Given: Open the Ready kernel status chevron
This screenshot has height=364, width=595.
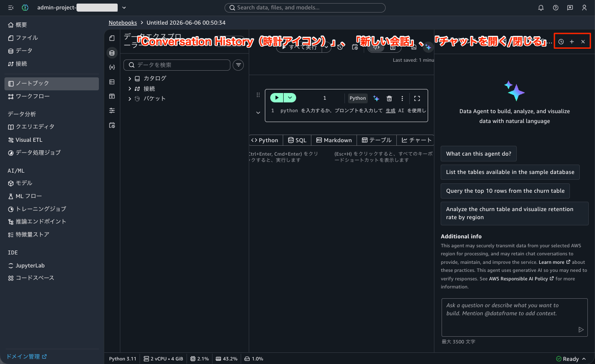Looking at the screenshot, I should tap(584, 359).
